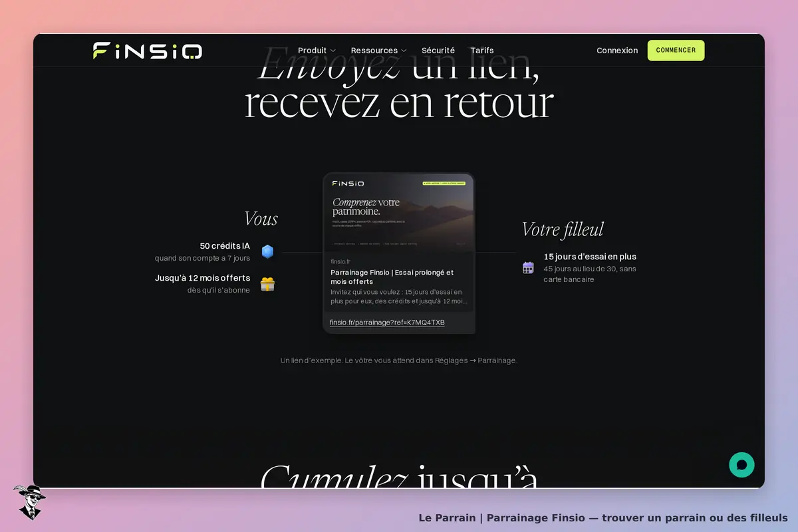Click the finsio.fr domain text in preview
Viewport: 798px width, 532px height.
(x=340, y=261)
